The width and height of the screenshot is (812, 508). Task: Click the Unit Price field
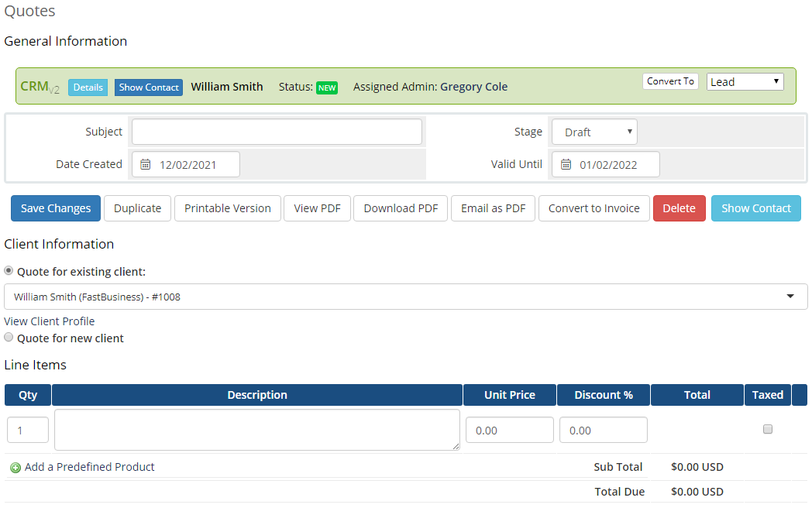click(x=510, y=430)
